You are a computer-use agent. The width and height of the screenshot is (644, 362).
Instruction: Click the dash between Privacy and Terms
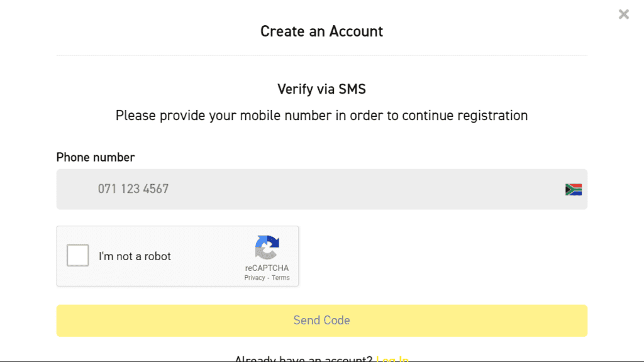269,278
